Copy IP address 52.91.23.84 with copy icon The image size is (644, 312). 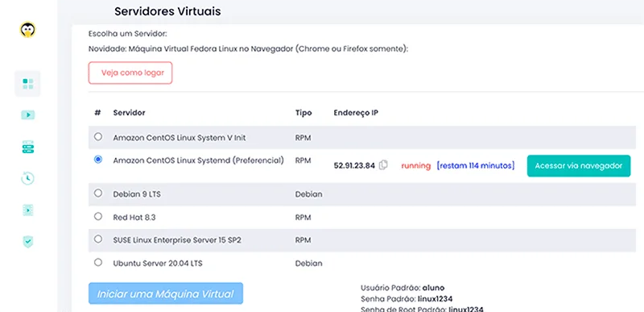(383, 165)
